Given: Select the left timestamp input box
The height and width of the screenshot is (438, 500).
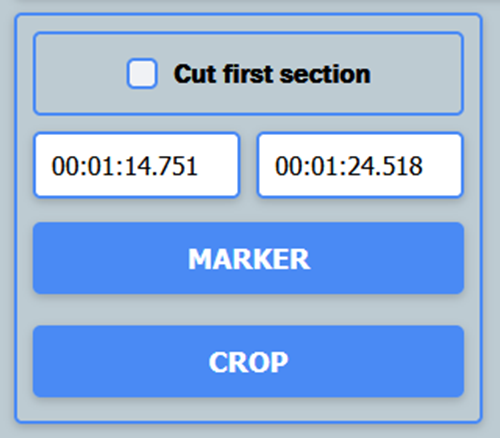Looking at the screenshot, I should click(137, 165).
